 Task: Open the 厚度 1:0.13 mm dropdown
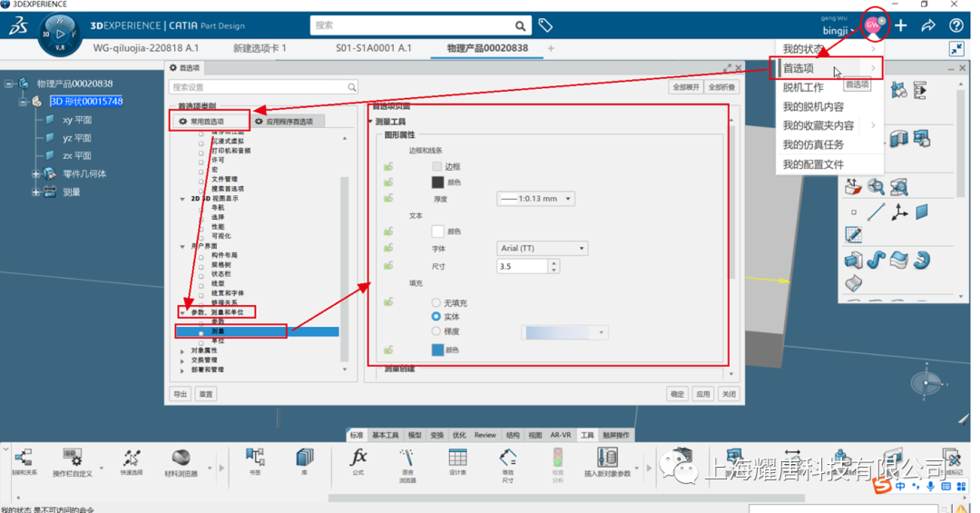click(535, 199)
